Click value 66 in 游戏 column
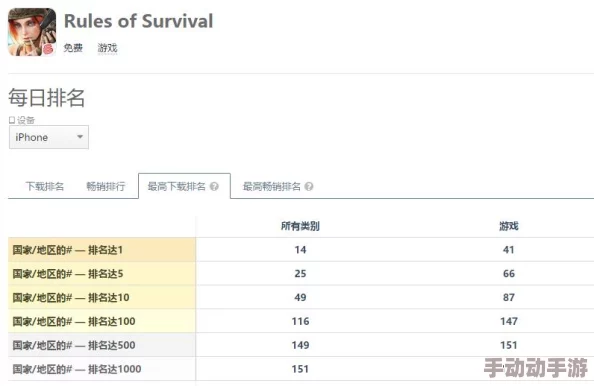This screenshot has width=594, height=386. pos(509,273)
